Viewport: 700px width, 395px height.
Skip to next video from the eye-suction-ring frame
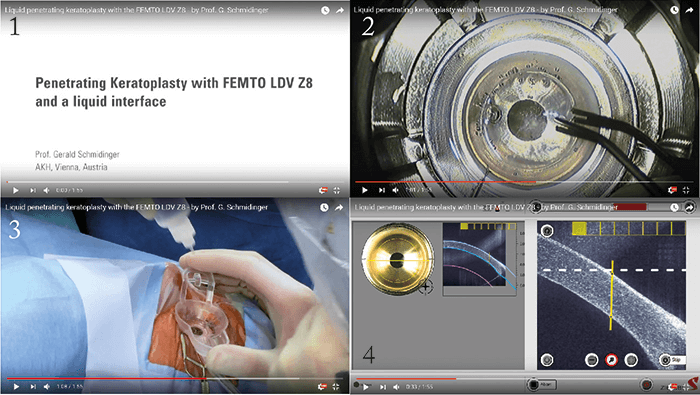coord(382,190)
